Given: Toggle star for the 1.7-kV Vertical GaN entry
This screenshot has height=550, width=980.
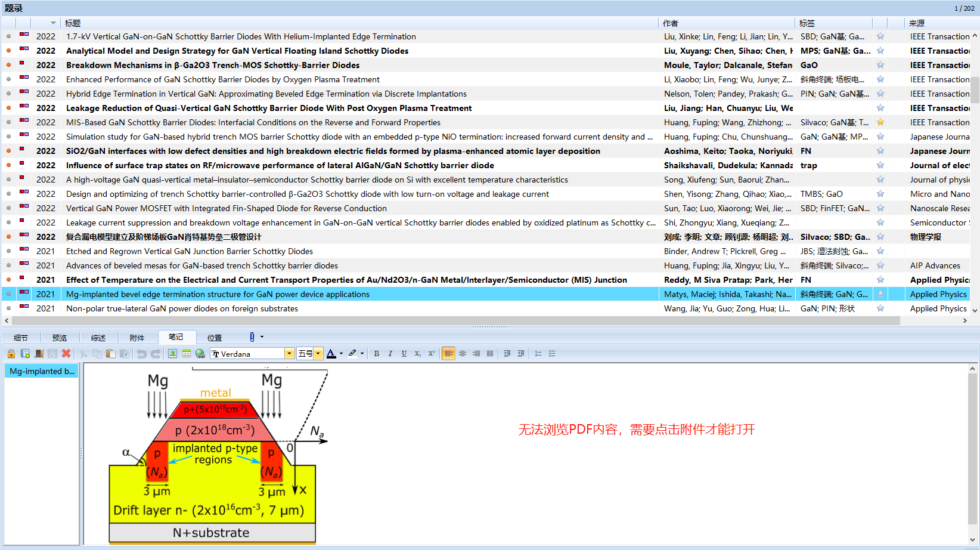Looking at the screenshot, I should click(880, 36).
